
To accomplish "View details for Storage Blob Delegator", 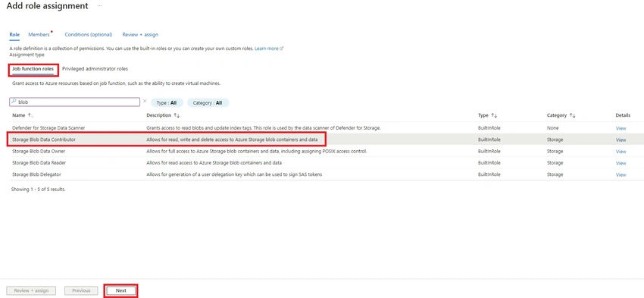I will tap(621, 174).
